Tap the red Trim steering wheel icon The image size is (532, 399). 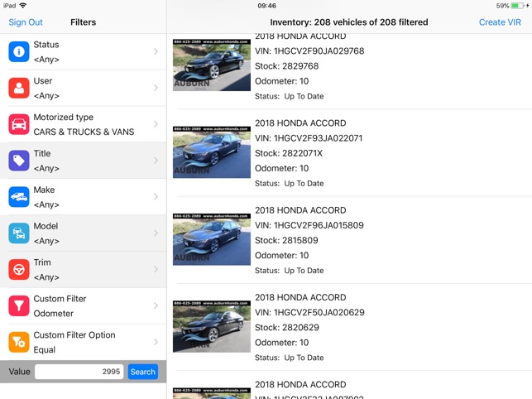[19, 270]
